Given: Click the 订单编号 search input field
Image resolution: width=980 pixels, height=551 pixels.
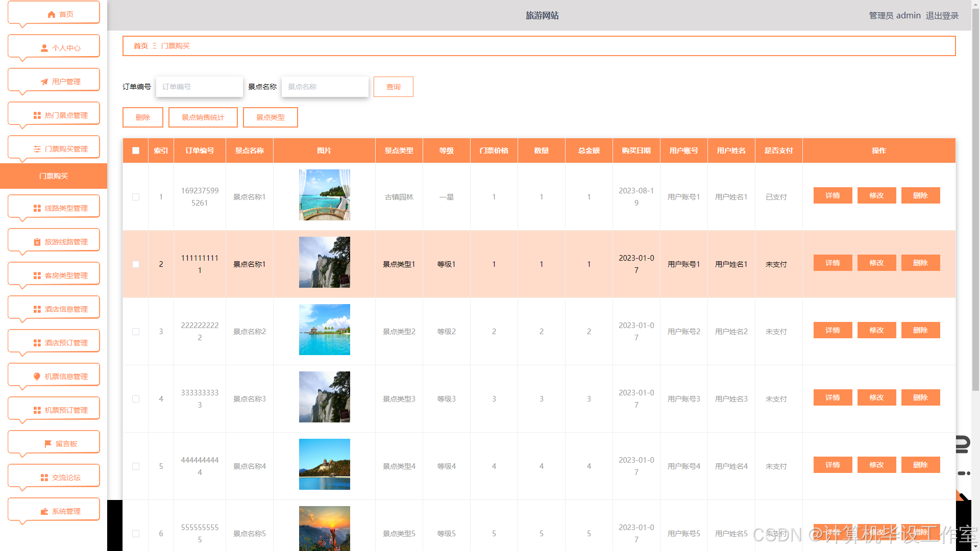Looking at the screenshot, I should [x=199, y=87].
